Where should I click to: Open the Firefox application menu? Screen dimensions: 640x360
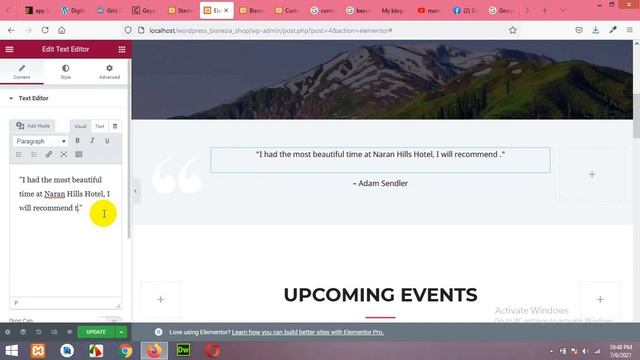[x=629, y=30]
